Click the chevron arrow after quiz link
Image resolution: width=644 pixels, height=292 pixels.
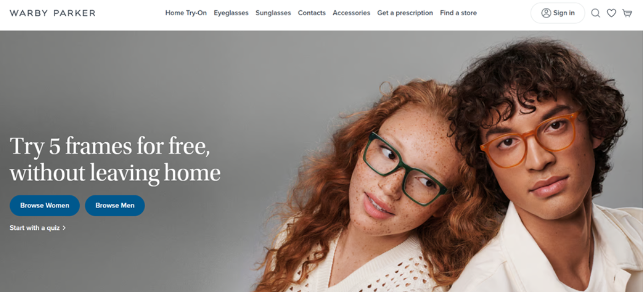(x=64, y=228)
